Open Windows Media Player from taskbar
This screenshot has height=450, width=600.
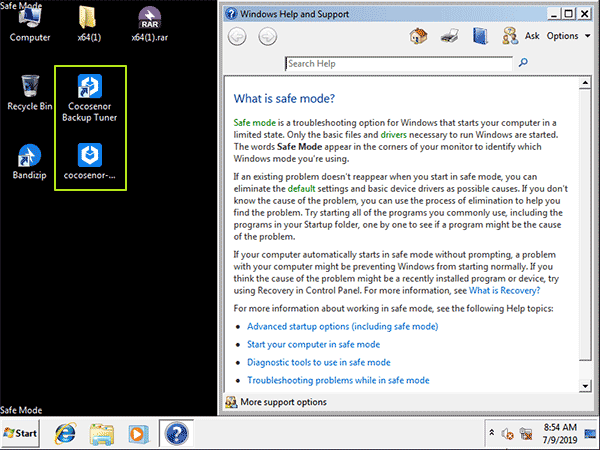[x=138, y=434]
